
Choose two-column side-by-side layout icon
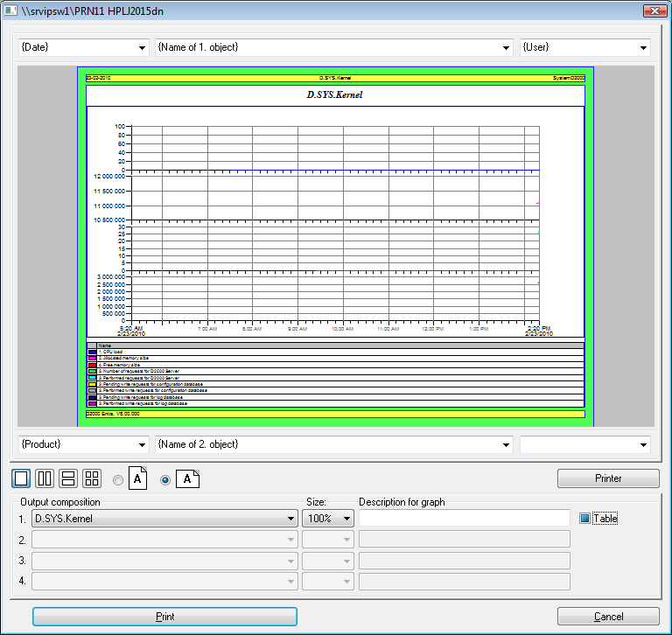45,478
